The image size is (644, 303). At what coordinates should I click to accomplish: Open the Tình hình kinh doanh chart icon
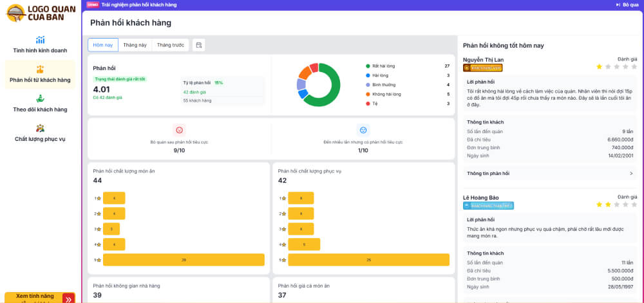[x=40, y=40]
